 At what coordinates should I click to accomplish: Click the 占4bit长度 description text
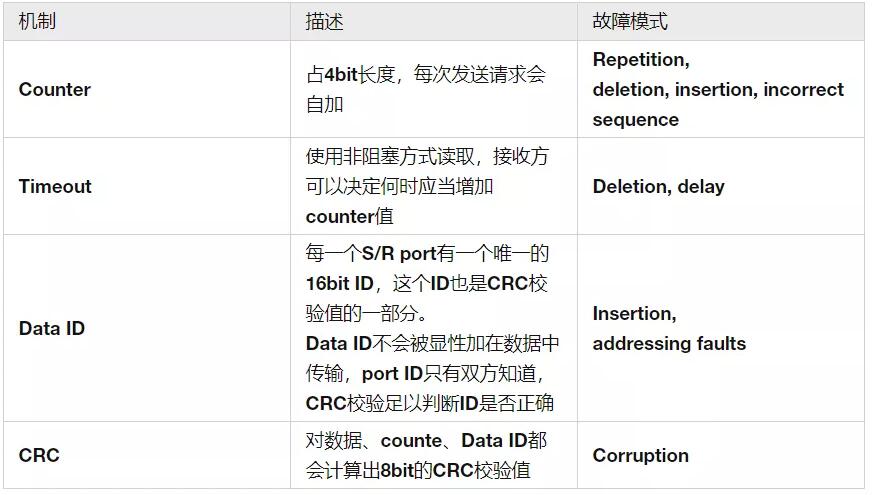pos(351,74)
